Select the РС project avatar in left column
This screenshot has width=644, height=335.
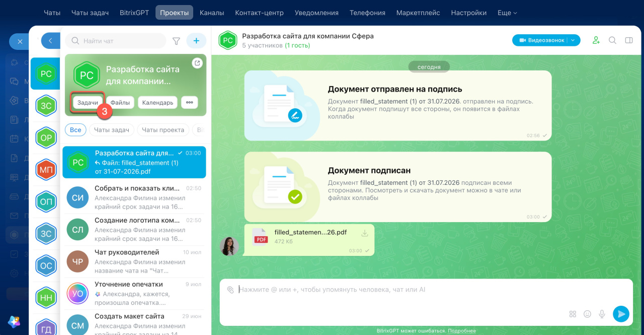[x=46, y=74]
